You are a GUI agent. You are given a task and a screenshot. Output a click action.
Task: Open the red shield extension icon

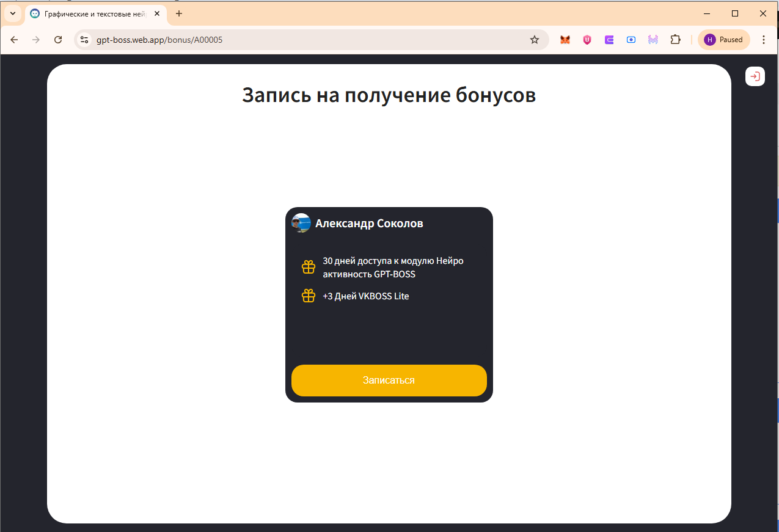pos(587,40)
